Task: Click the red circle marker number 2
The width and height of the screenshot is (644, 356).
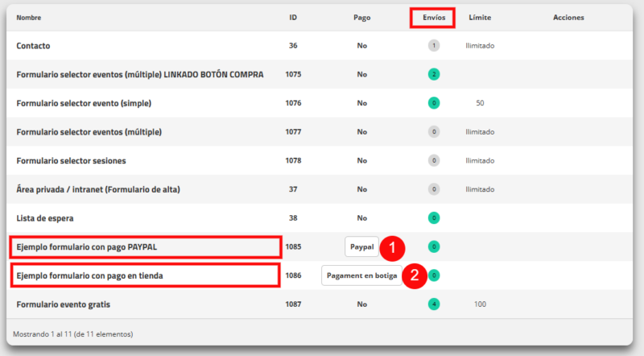Action: coord(415,275)
